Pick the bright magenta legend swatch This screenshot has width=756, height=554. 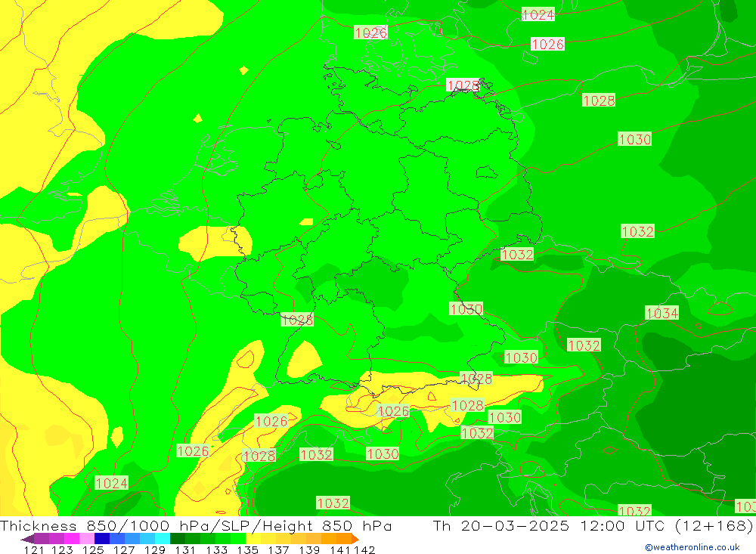(x=72, y=539)
